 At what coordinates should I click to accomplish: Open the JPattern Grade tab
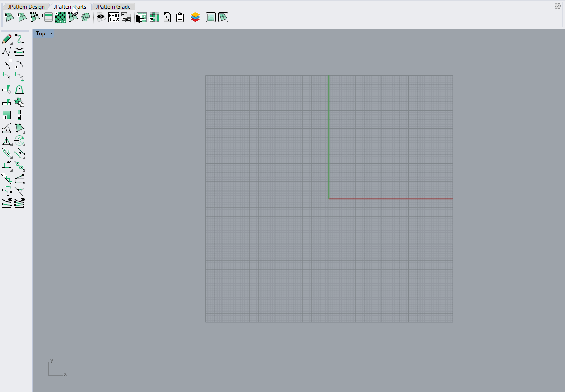point(113,7)
